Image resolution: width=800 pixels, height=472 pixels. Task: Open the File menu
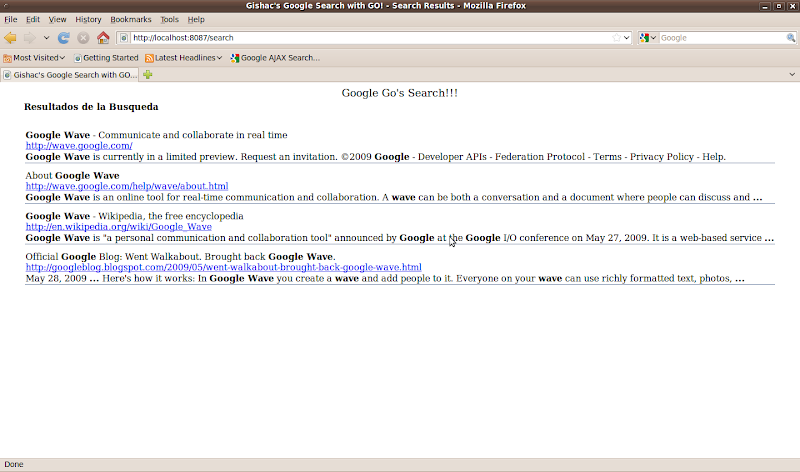[x=11, y=19]
